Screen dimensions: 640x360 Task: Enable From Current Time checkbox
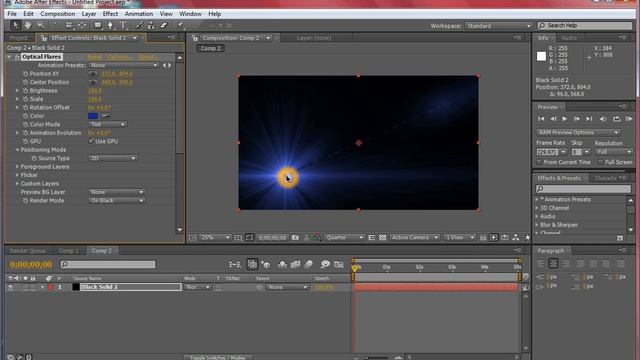click(x=539, y=162)
